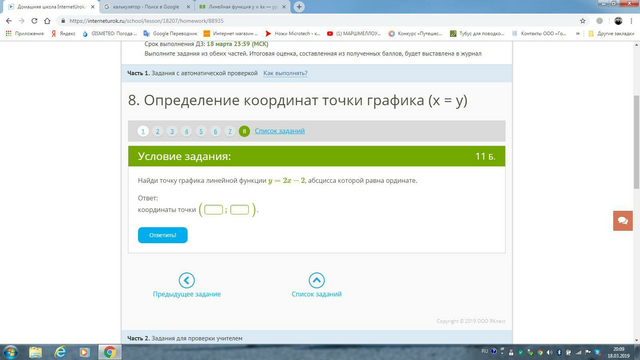Expand hidden bookmarks with the double chevron
Screen dimensions: 640x360
click(x=578, y=33)
